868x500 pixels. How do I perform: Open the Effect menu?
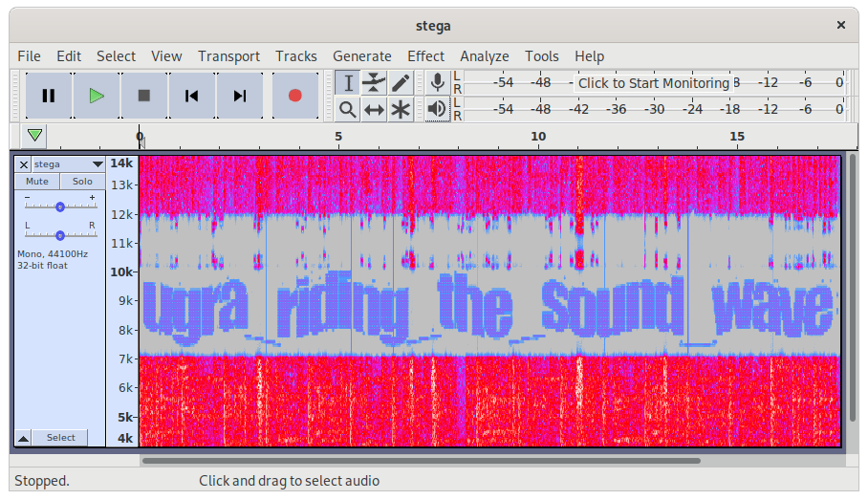(425, 56)
